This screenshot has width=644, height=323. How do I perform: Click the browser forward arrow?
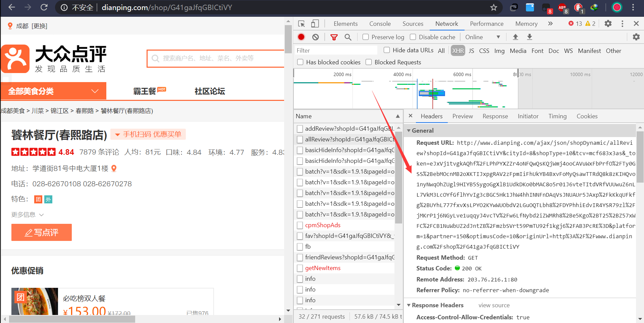coord(28,7)
